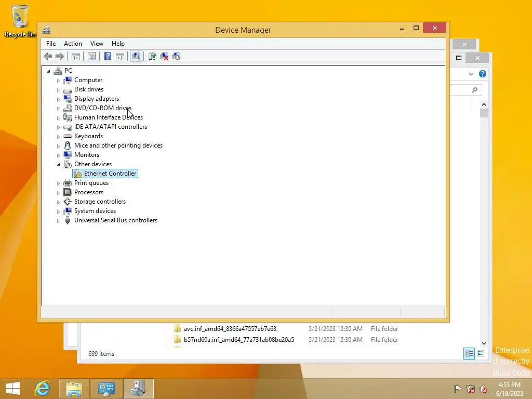The width and height of the screenshot is (532, 399).
Task: Expand the System devices category
Action: [x=58, y=211]
